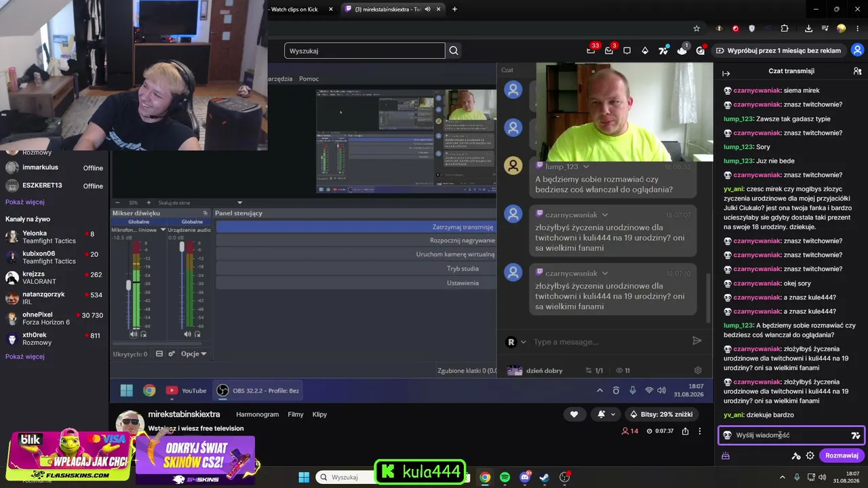
Task: Open the 7TV icon in Twitch top bar
Action: [663, 51]
